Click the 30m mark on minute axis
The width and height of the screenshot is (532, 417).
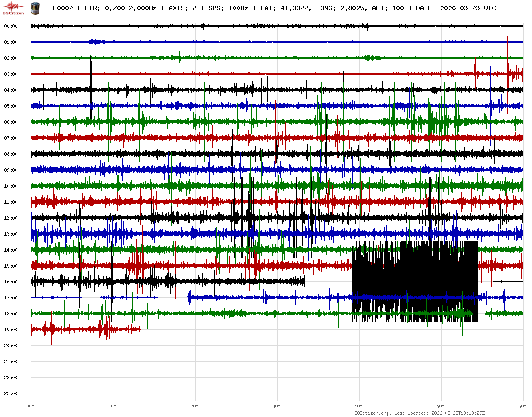point(277,406)
